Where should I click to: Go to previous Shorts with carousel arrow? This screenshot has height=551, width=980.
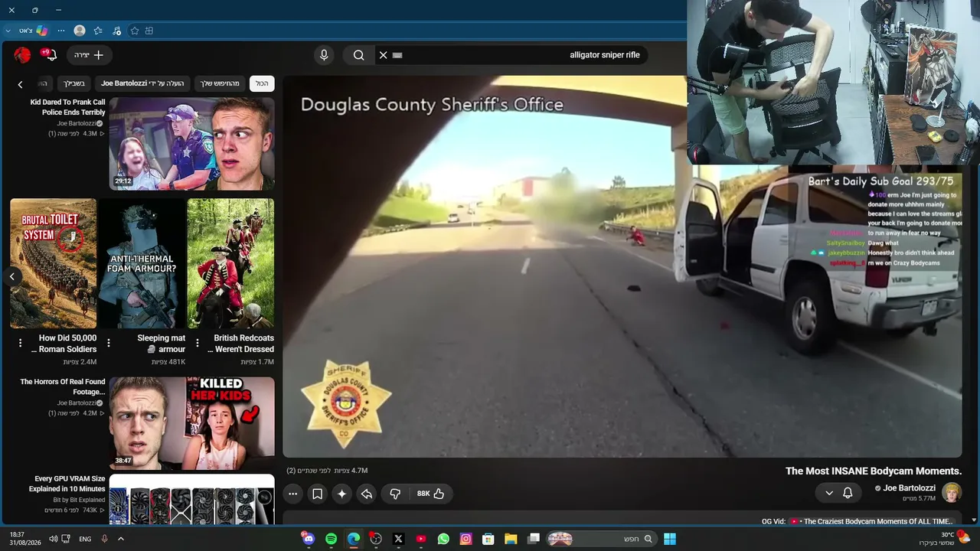[x=12, y=276]
